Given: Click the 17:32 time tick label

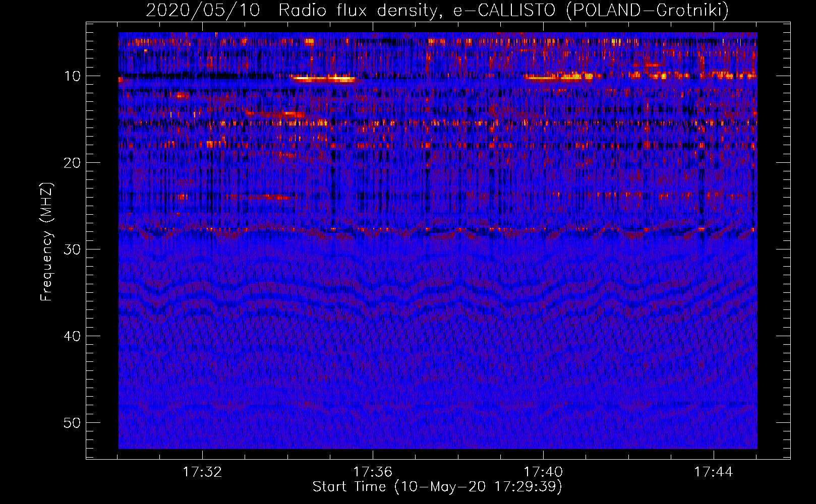Looking at the screenshot, I should 202,472.
